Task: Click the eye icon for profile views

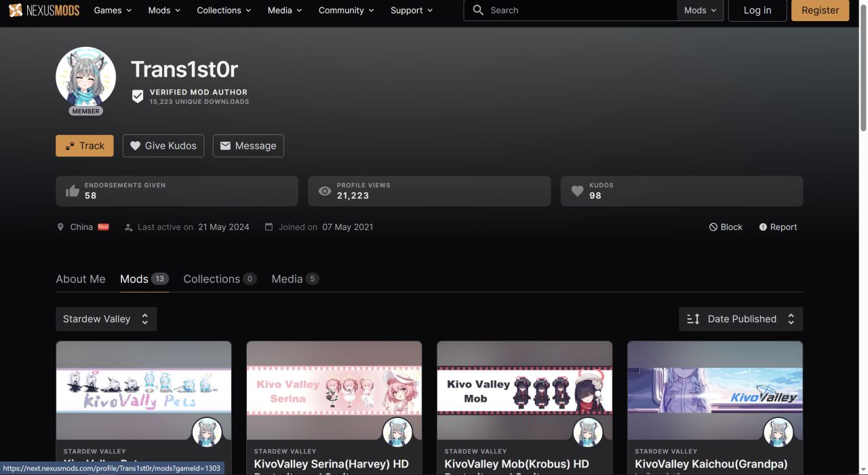Action: pos(325,191)
